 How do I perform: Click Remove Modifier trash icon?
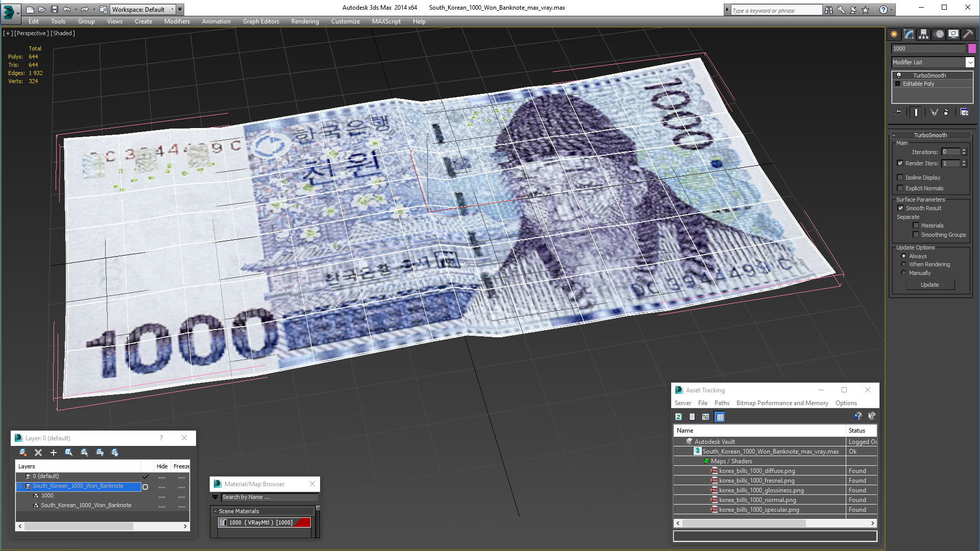click(946, 112)
